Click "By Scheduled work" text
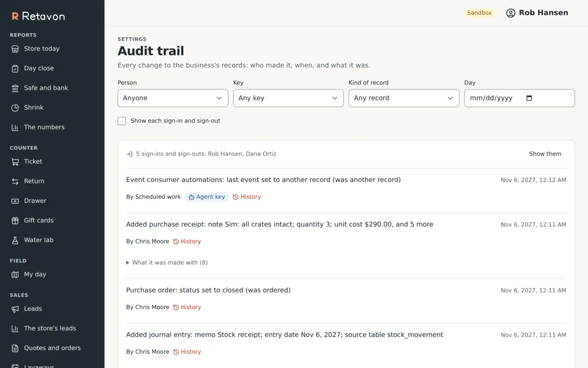Image resolution: width=588 pixels, height=368 pixels. [x=153, y=197]
